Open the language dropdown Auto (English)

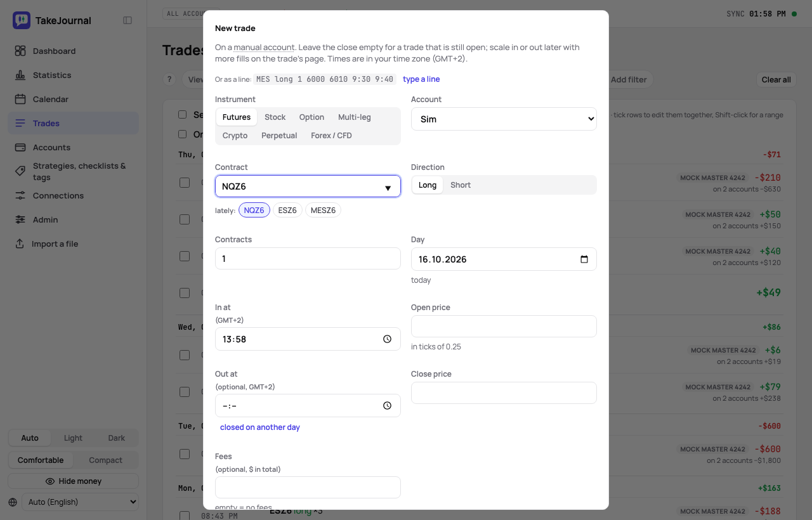coord(80,502)
